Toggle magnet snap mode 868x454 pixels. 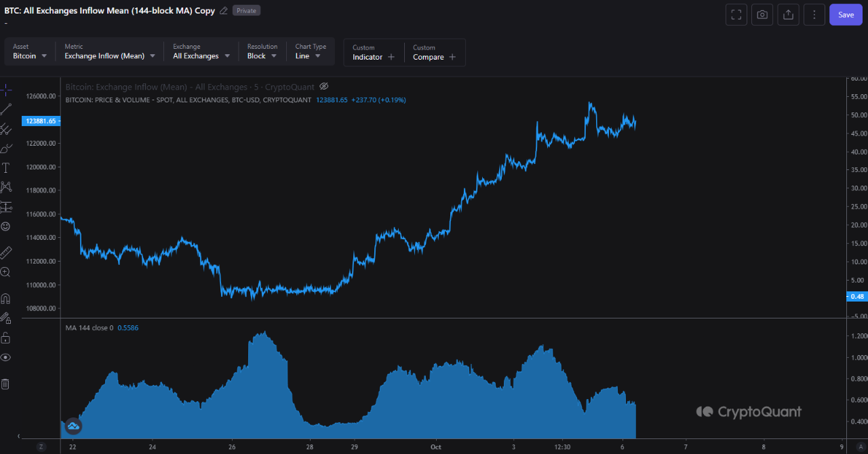coord(6,298)
